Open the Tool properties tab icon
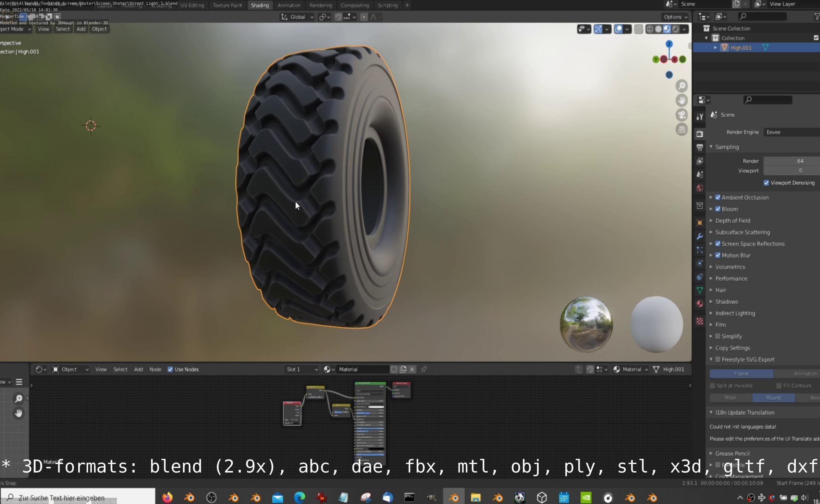The image size is (820, 504). [x=700, y=117]
